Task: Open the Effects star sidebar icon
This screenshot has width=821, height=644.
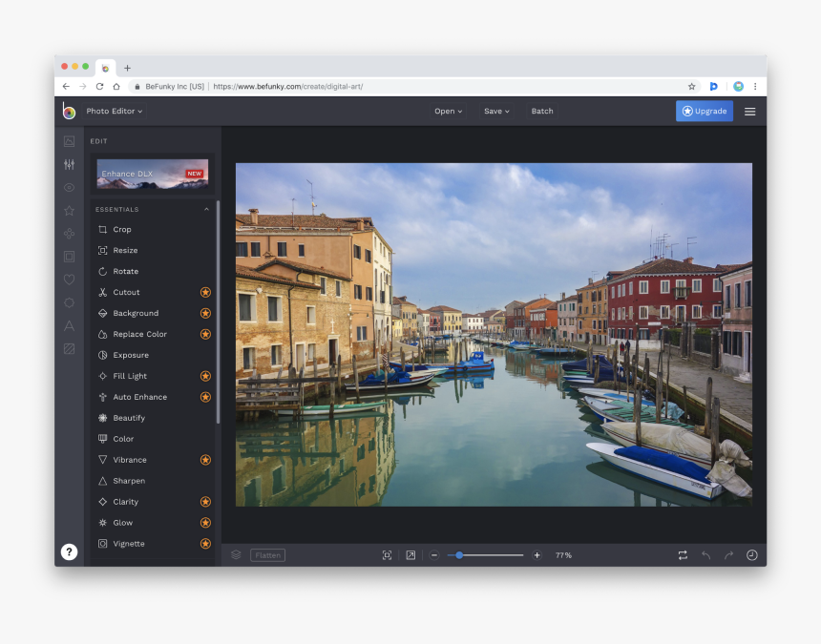Action: (69, 210)
